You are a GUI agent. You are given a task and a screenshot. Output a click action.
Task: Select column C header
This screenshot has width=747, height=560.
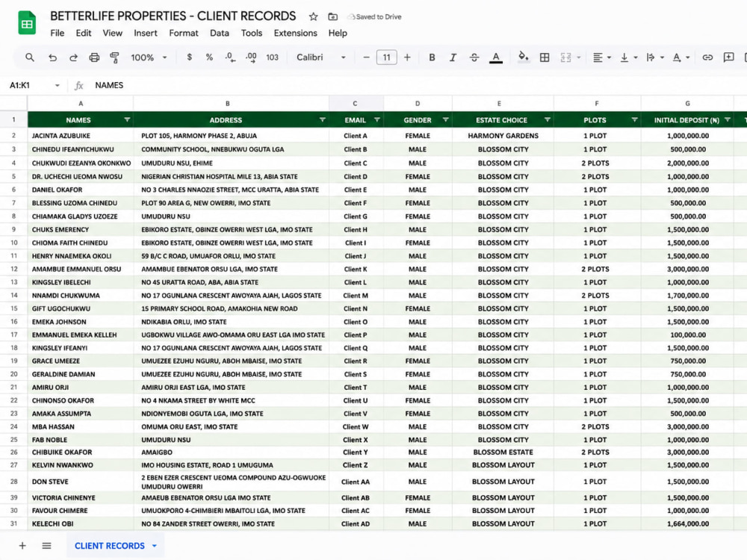pos(356,103)
